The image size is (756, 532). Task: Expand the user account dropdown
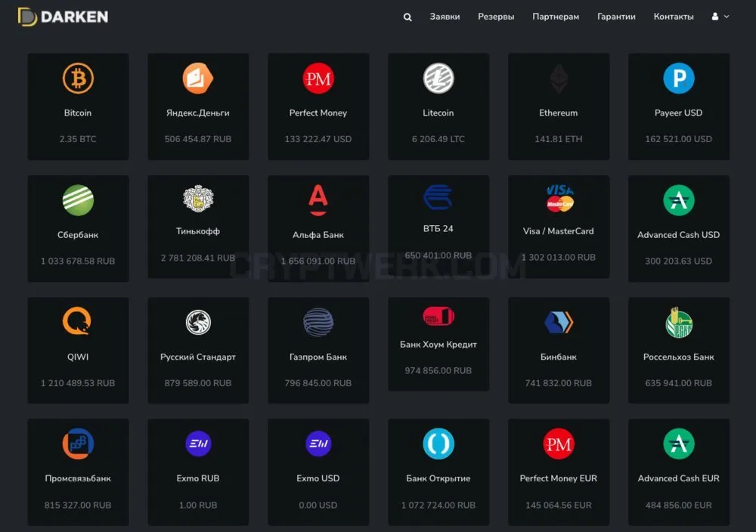[x=720, y=17]
